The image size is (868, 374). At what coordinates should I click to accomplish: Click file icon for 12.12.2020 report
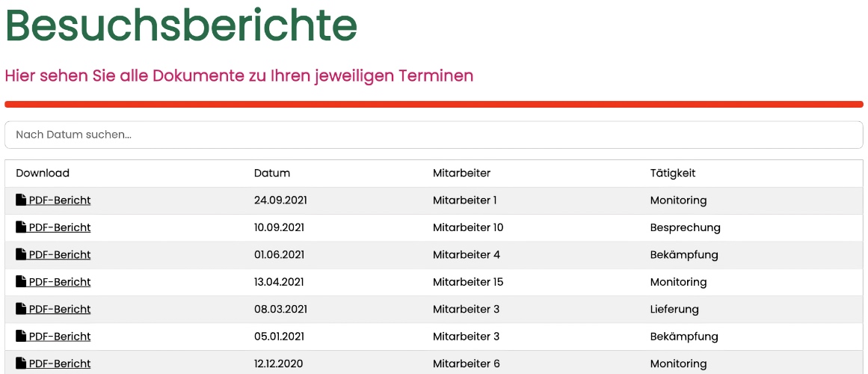21,363
